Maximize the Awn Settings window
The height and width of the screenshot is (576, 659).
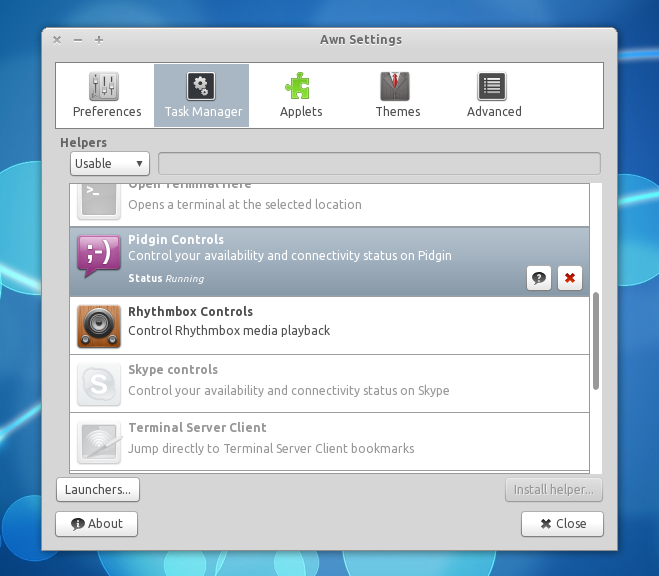click(x=99, y=40)
